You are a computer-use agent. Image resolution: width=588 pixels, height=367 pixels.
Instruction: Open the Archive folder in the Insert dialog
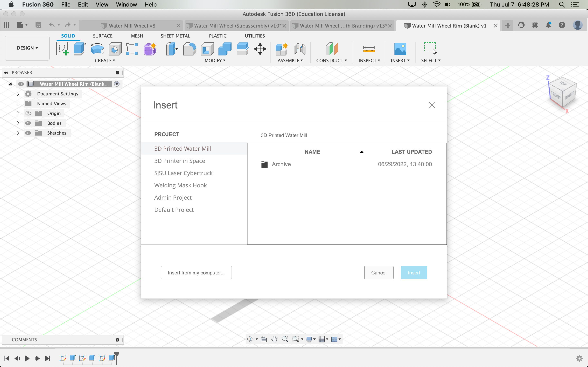pos(281,164)
